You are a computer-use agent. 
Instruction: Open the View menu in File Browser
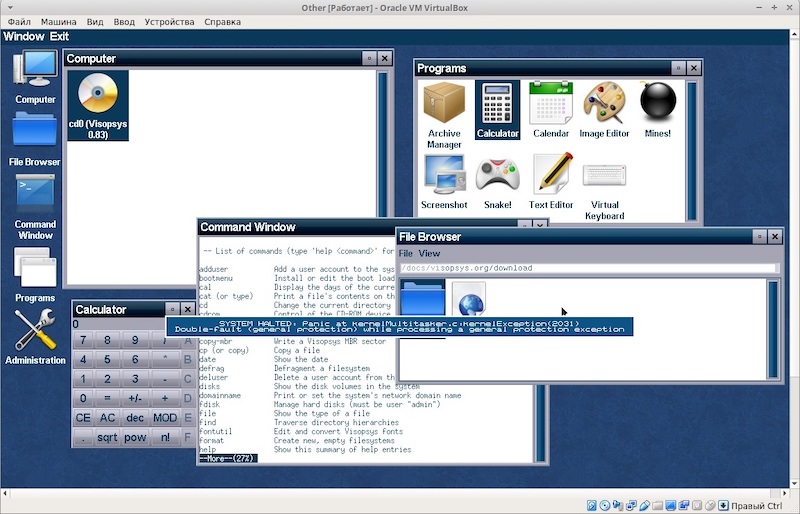[x=429, y=254]
